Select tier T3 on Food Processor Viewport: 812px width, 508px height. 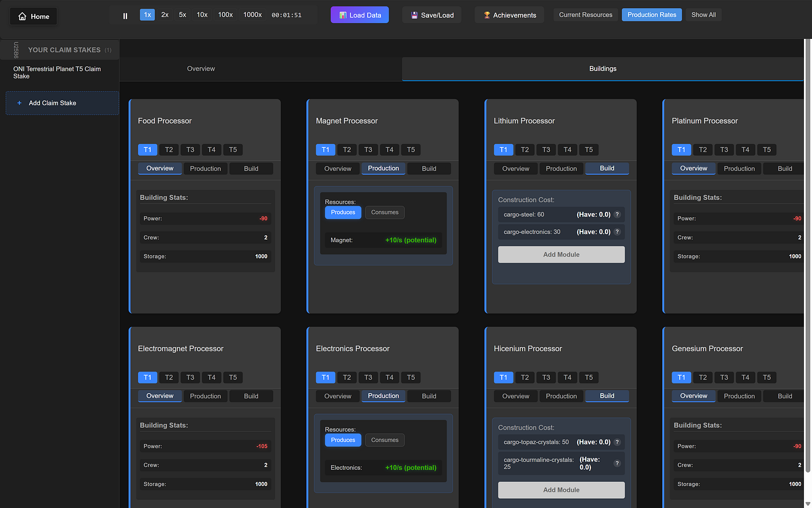coord(190,149)
